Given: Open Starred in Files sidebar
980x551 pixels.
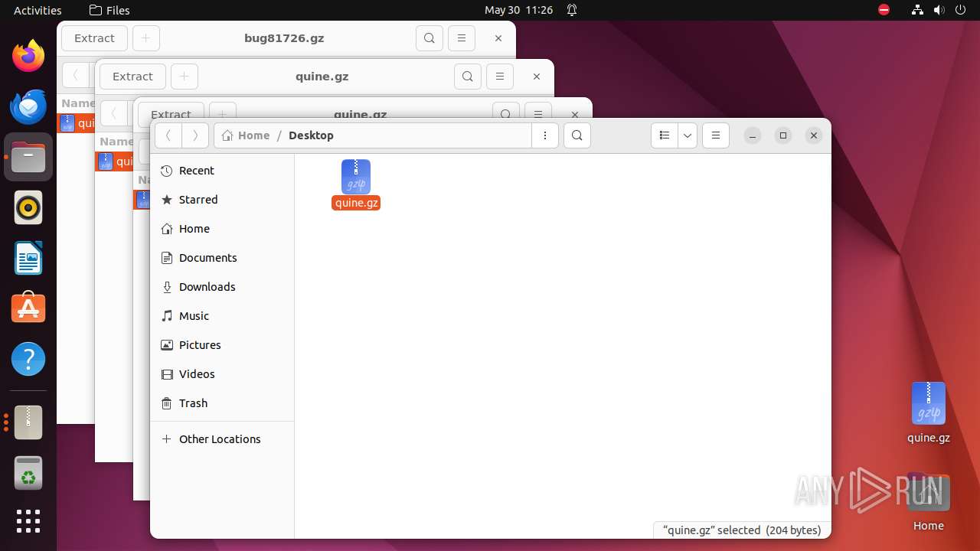Looking at the screenshot, I should 222,200.
